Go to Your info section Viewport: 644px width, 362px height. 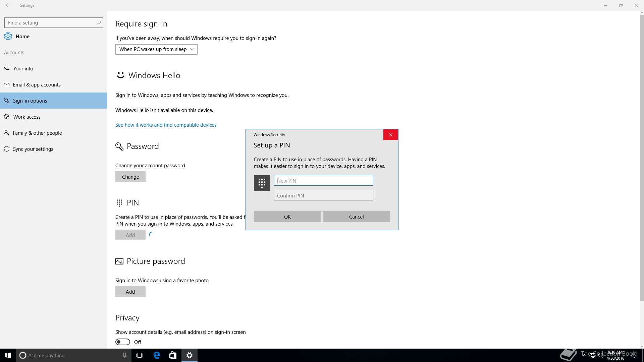(54, 68)
